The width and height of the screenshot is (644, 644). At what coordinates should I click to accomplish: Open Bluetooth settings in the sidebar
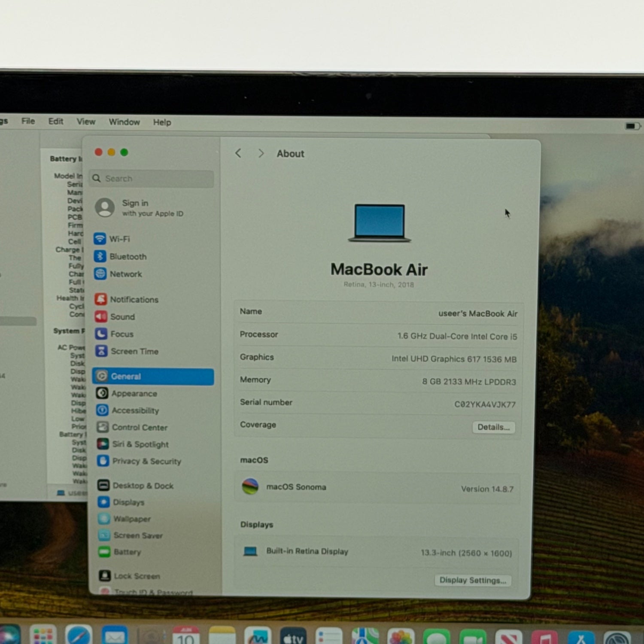[x=120, y=256]
